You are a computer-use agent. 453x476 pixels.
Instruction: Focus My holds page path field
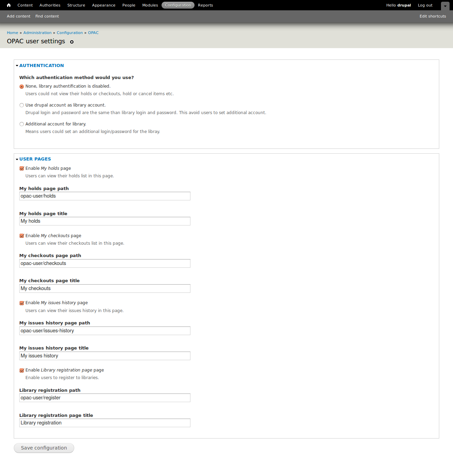point(105,196)
